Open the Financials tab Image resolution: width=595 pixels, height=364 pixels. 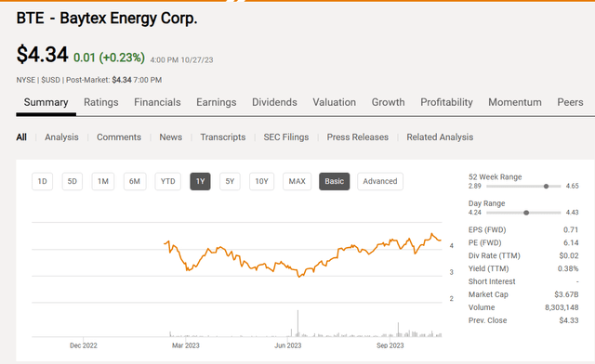(x=157, y=102)
